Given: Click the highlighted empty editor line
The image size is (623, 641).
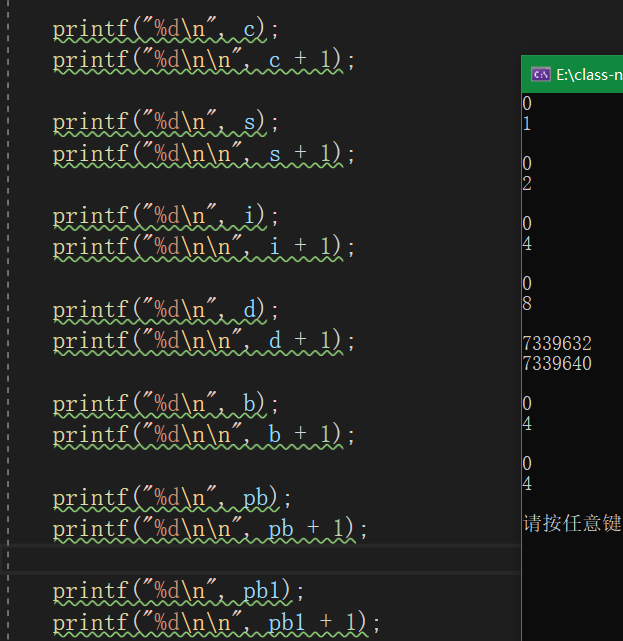Looking at the screenshot, I should click(262, 559).
